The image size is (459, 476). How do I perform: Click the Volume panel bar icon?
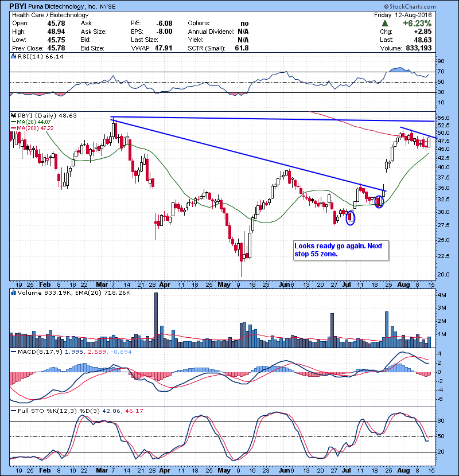[x=13, y=293]
